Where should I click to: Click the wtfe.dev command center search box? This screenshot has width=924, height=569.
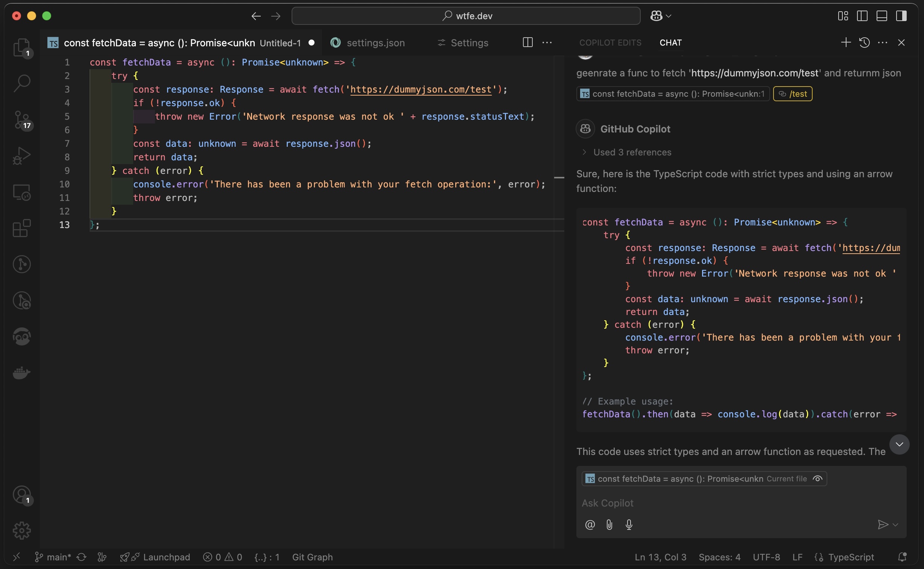pos(466,16)
